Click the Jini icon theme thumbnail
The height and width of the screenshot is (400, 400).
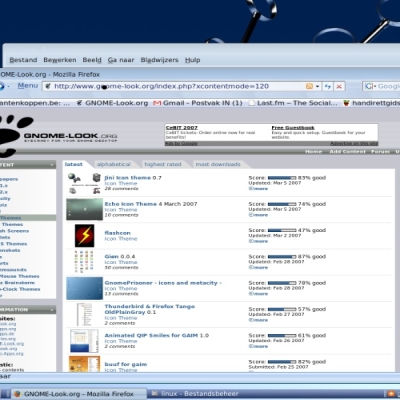tap(84, 183)
